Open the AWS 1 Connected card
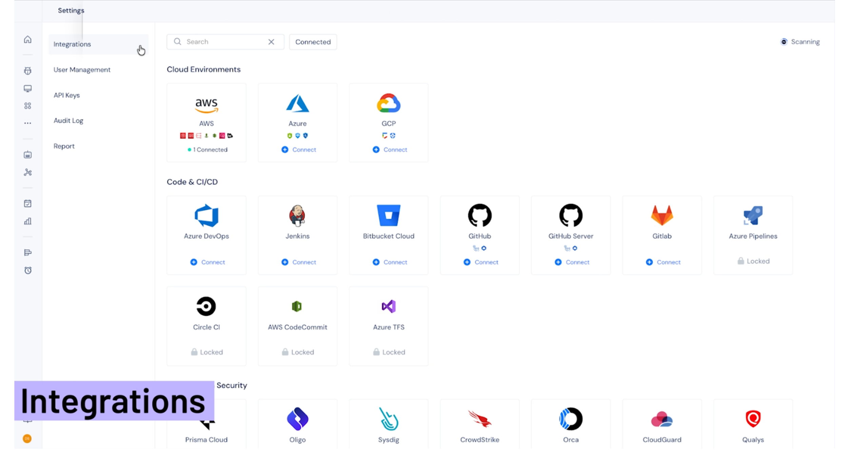The height and width of the screenshot is (463, 868). pyautogui.click(x=206, y=123)
